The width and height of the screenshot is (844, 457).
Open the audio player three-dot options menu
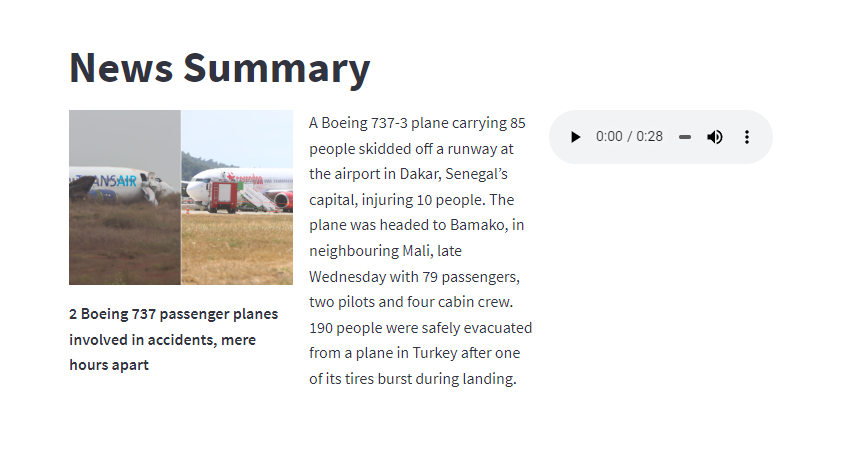747,137
